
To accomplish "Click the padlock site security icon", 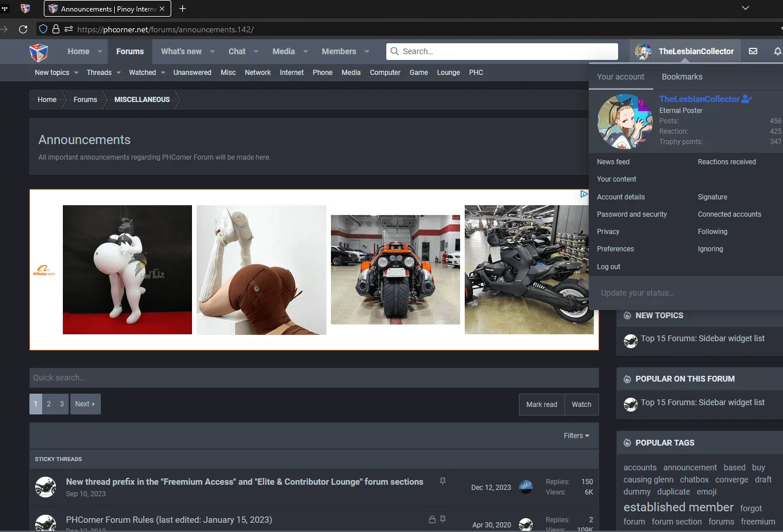I will point(56,29).
